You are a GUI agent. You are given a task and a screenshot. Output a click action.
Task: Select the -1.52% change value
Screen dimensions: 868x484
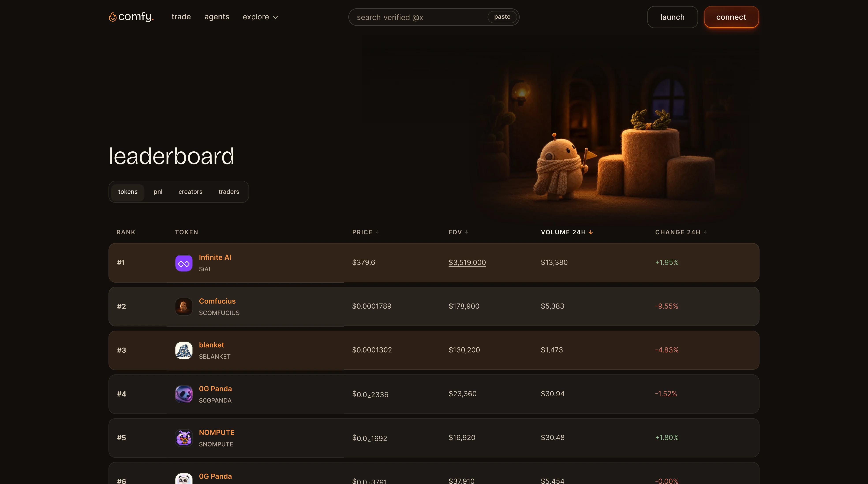[666, 394]
